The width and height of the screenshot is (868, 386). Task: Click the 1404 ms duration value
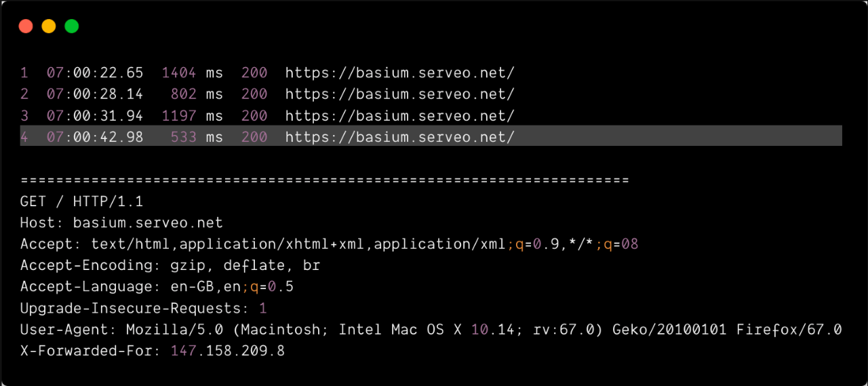[x=193, y=73]
